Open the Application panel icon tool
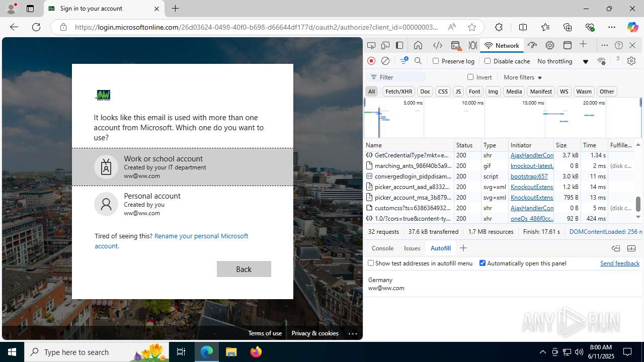The image size is (644, 362). [568, 45]
